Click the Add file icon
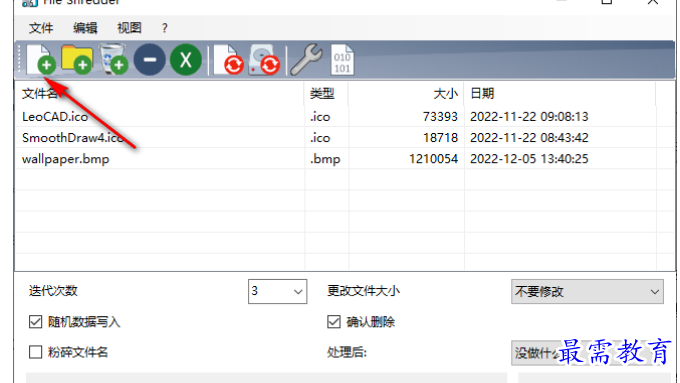Viewport: 680px width, 383px height. 41,59
